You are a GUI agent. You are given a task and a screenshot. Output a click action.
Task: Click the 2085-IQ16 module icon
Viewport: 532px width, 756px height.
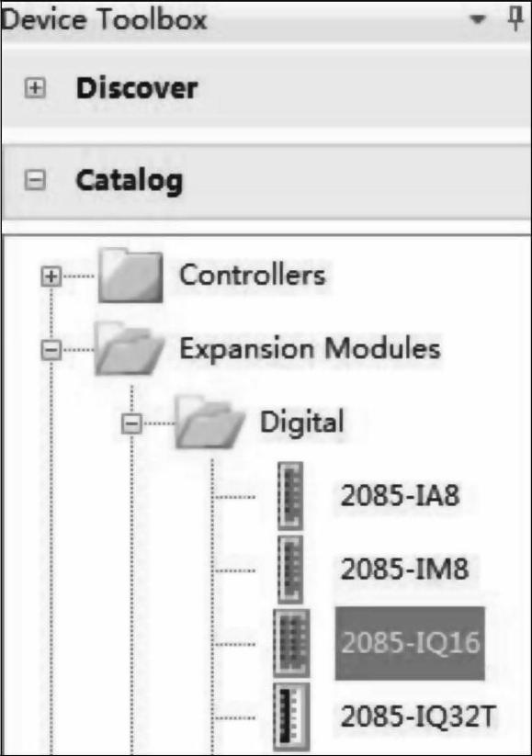pyautogui.click(x=291, y=643)
